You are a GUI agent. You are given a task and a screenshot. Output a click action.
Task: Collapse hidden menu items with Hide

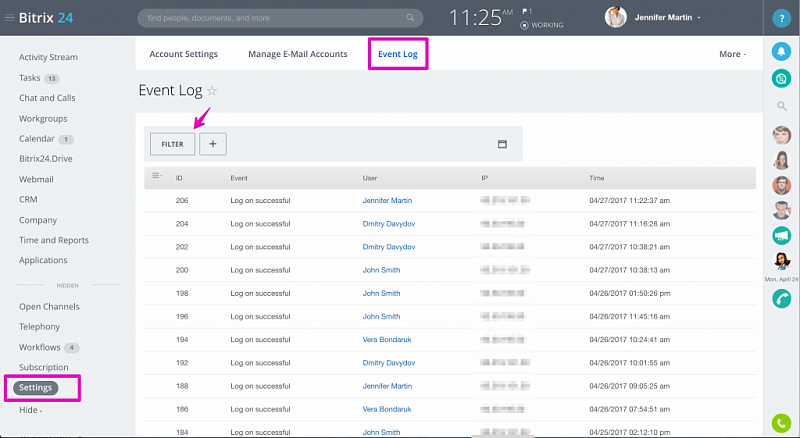31,410
